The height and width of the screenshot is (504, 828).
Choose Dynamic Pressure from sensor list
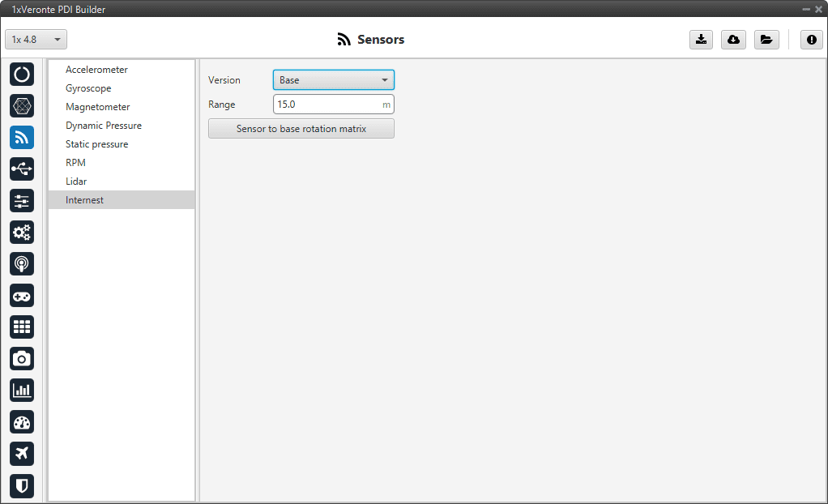click(104, 126)
